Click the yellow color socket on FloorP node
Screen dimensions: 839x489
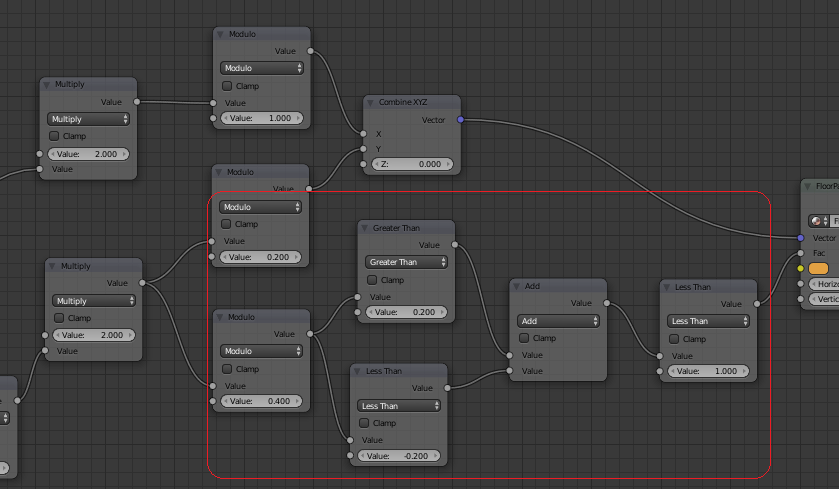pyautogui.click(x=800, y=268)
